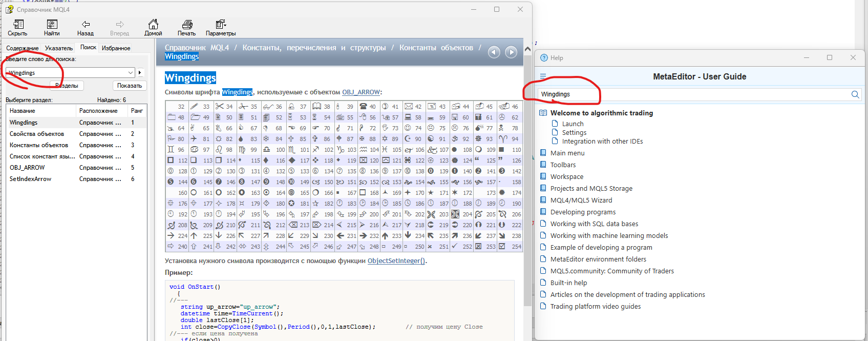The width and height of the screenshot is (868, 341).
Task: Switch to the Содержание tab
Action: (x=22, y=48)
